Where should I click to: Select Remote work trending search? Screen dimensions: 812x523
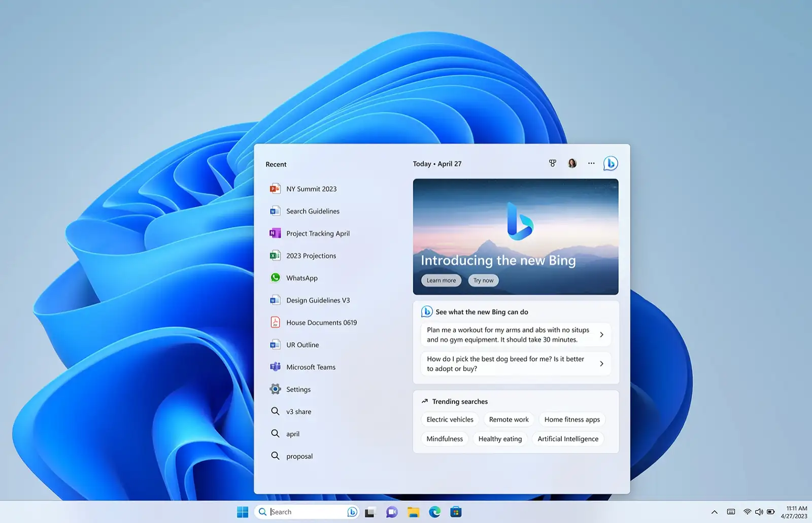(x=509, y=420)
